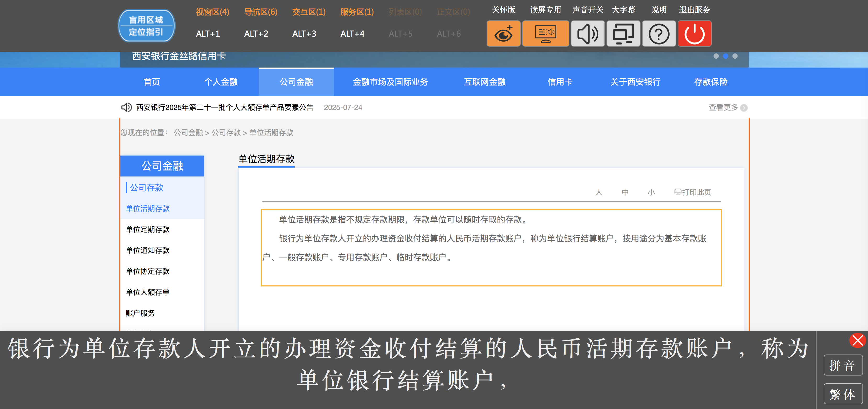The image size is (868, 409).
Task: Open the 首页 navigation tab
Action: click(152, 82)
